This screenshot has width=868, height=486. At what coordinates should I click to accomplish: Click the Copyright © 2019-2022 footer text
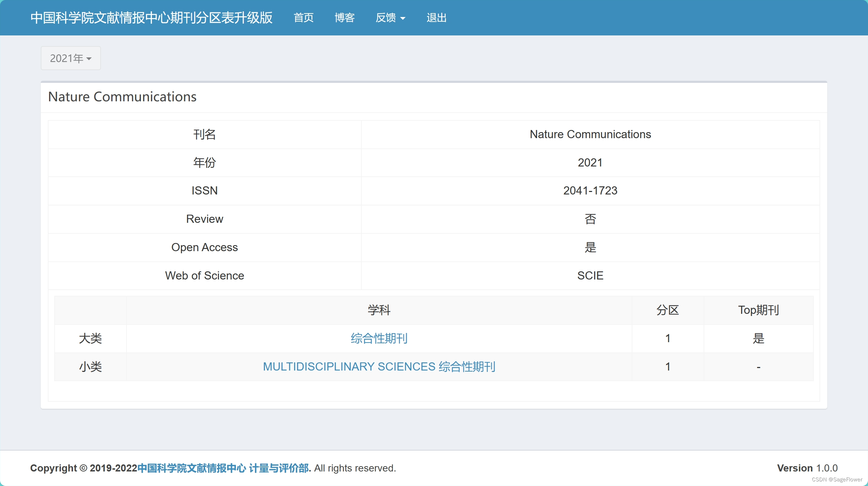tap(84, 468)
